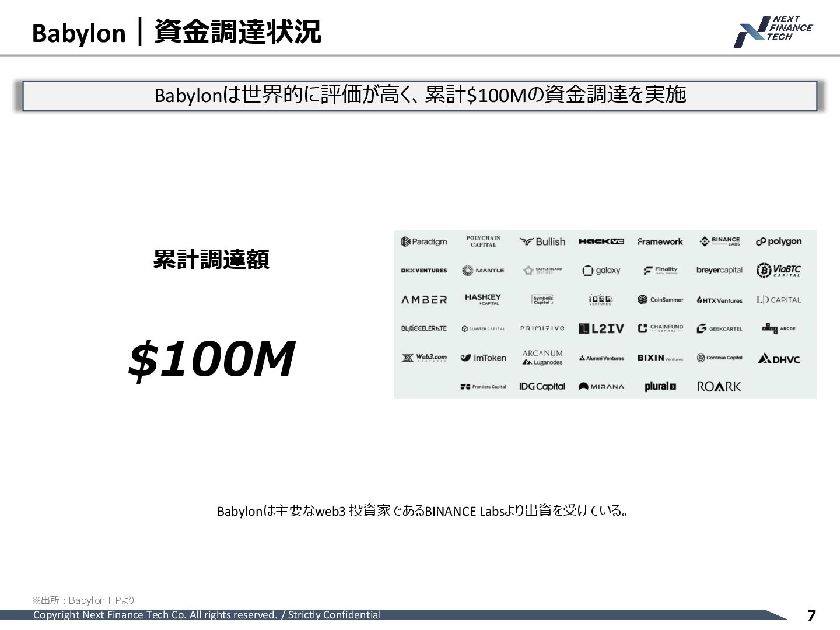Click the HashKey Capital logo

pos(483,299)
